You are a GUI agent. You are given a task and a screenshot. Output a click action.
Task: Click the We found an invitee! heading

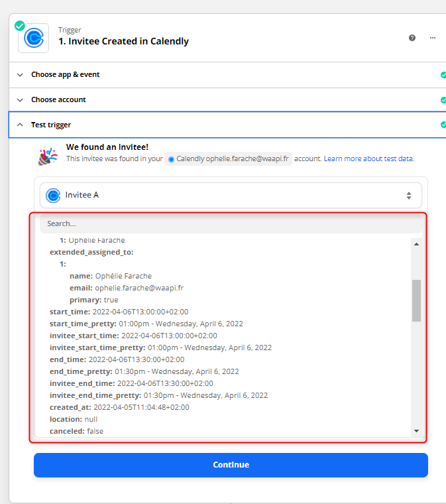tap(107, 147)
